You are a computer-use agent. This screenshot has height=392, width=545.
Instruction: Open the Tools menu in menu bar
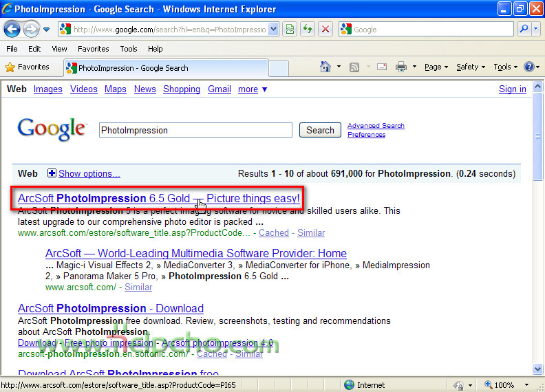pos(129,49)
